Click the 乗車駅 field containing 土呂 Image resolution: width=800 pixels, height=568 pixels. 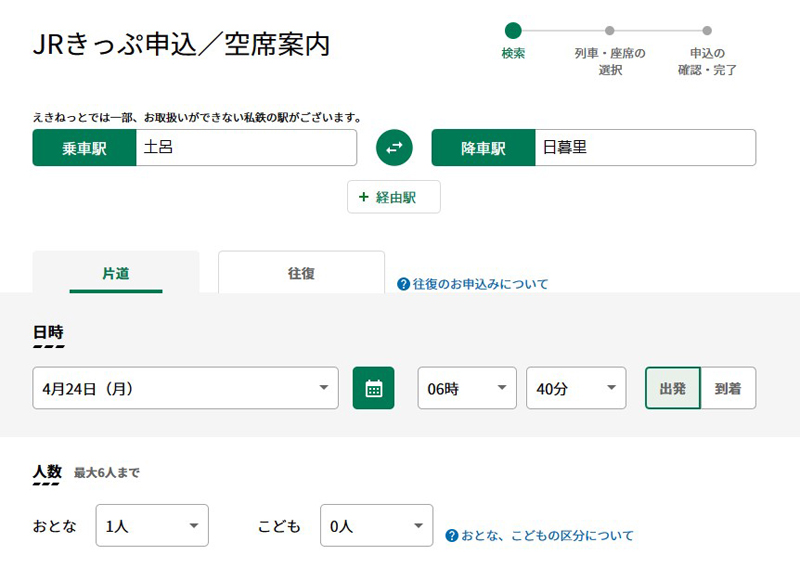[x=246, y=147]
